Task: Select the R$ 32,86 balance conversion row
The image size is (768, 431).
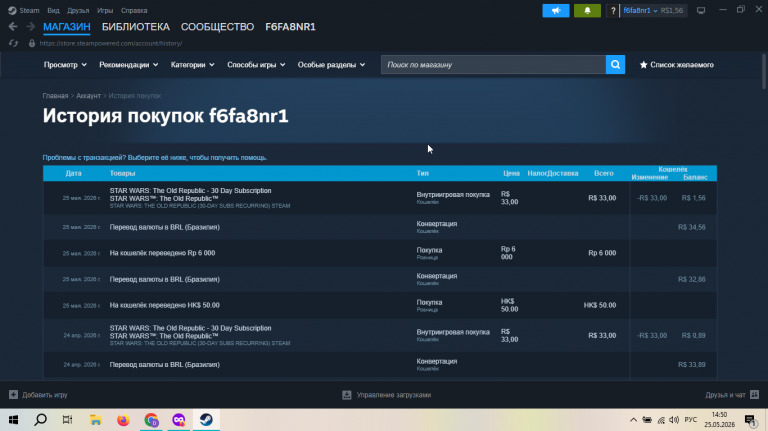Action: pyautogui.click(x=380, y=279)
